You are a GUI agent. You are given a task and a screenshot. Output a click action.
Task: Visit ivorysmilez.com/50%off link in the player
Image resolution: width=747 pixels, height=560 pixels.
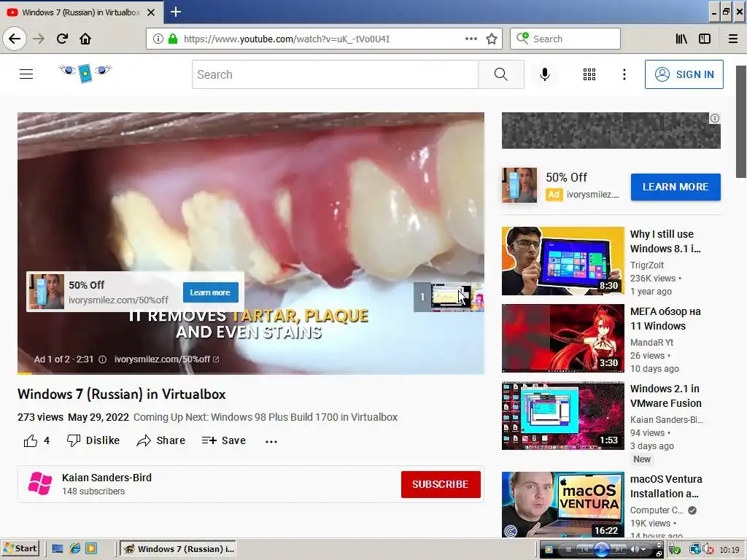(166, 359)
